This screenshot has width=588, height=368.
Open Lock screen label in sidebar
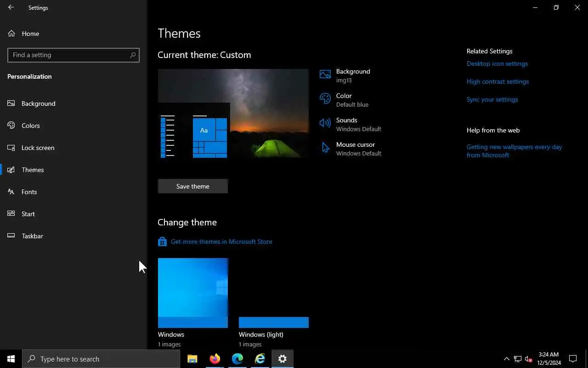pyautogui.click(x=38, y=148)
